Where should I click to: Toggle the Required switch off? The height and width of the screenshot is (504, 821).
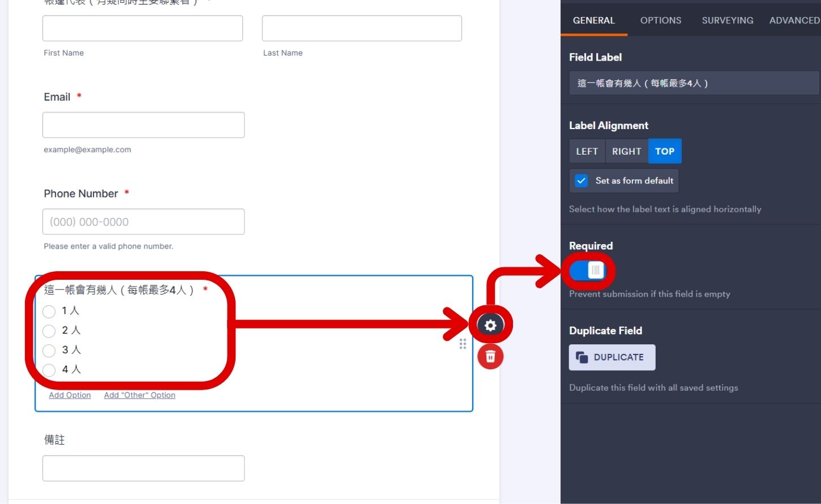tap(588, 271)
